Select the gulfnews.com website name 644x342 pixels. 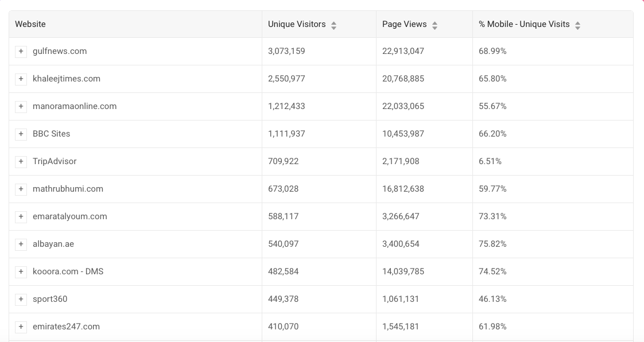click(60, 51)
